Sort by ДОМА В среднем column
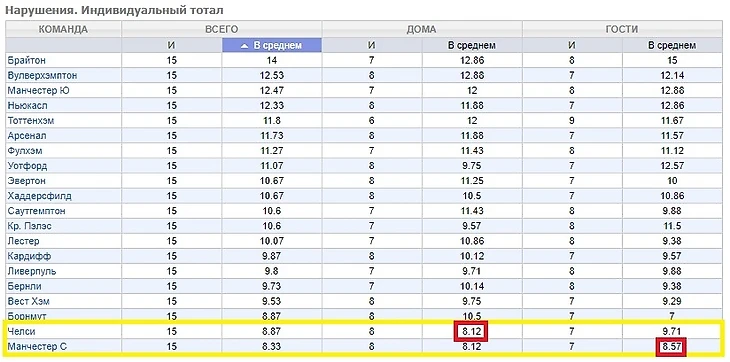This screenshot has width=730, height=362. (472, 46)
